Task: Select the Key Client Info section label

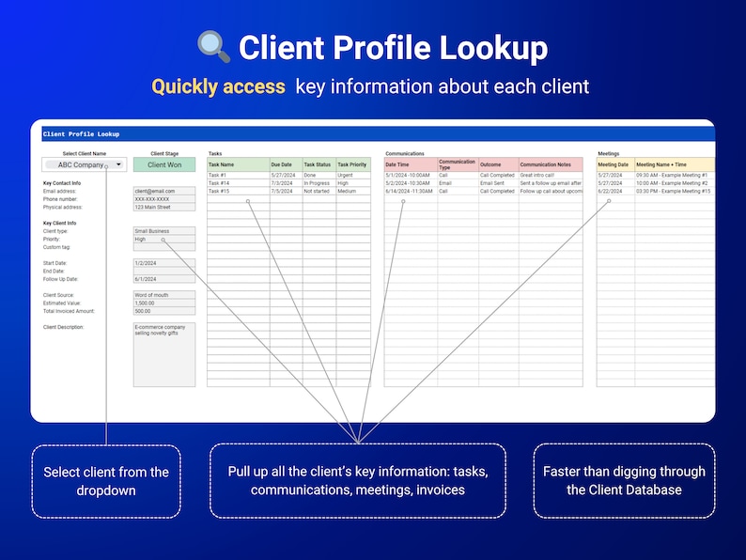Action: point(59,223)
